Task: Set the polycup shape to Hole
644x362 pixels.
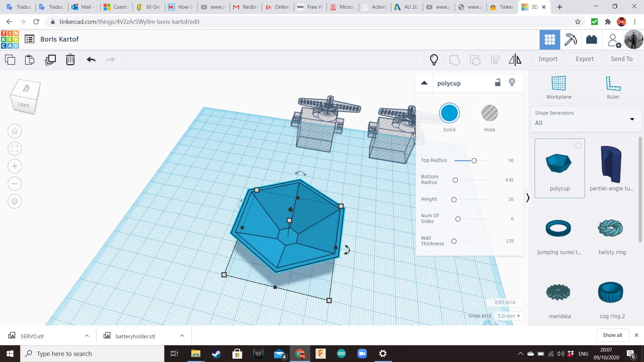Action: (x=489, y=113)
